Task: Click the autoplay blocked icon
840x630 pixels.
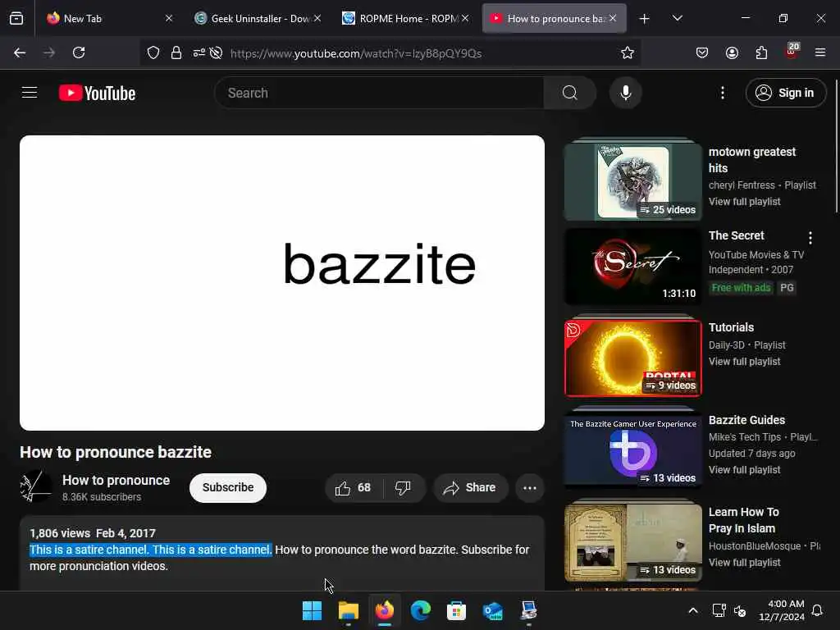Action: coord(216,53)
